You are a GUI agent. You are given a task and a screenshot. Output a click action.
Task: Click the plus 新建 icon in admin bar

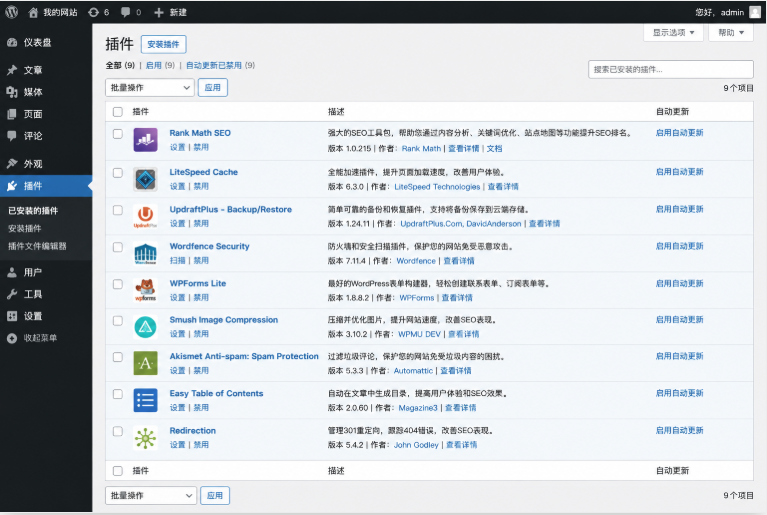(158, 13)
